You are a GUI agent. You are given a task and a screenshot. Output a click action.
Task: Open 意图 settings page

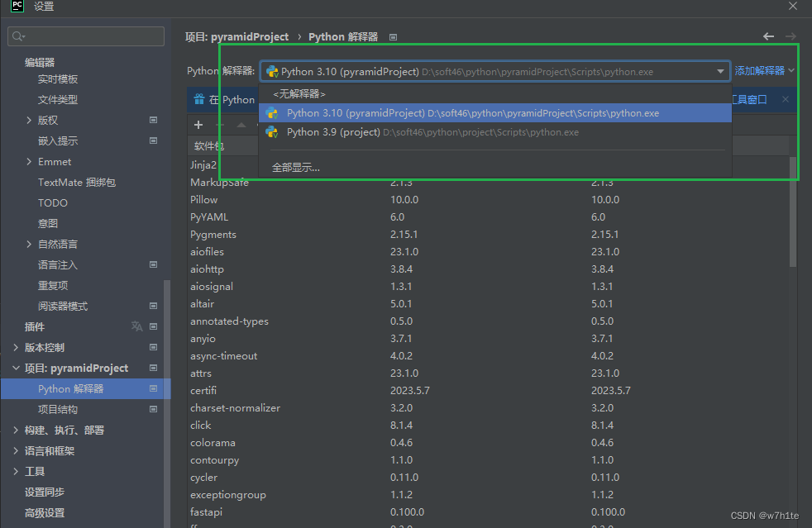coord(48,224)
